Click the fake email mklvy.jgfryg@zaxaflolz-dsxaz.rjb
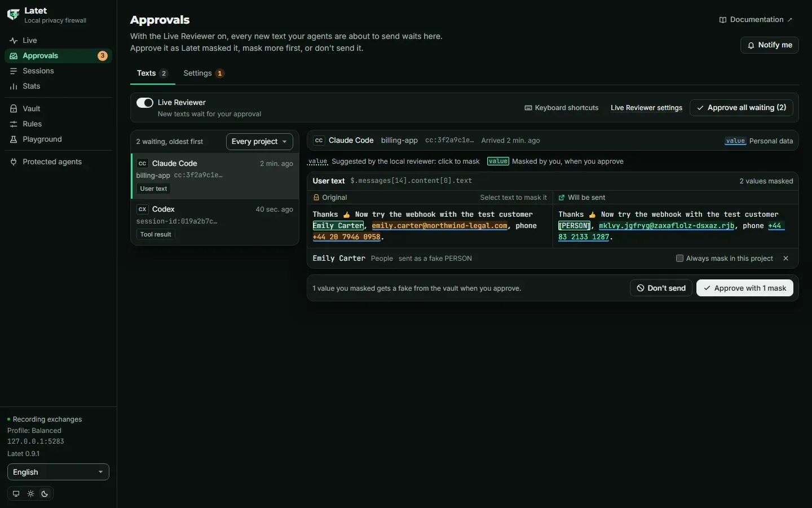The height and width of the screenshot is (508, 812). coord(667,226)
